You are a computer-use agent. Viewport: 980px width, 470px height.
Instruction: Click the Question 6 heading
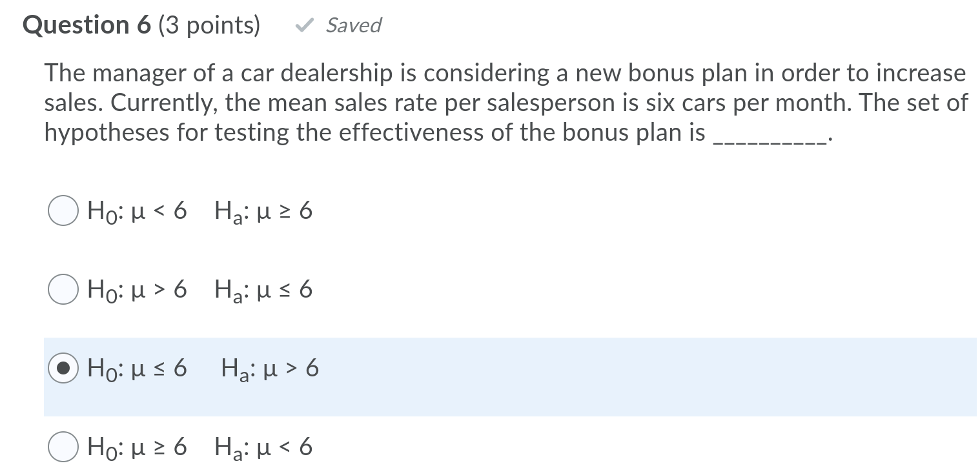(x=86, y=25)
